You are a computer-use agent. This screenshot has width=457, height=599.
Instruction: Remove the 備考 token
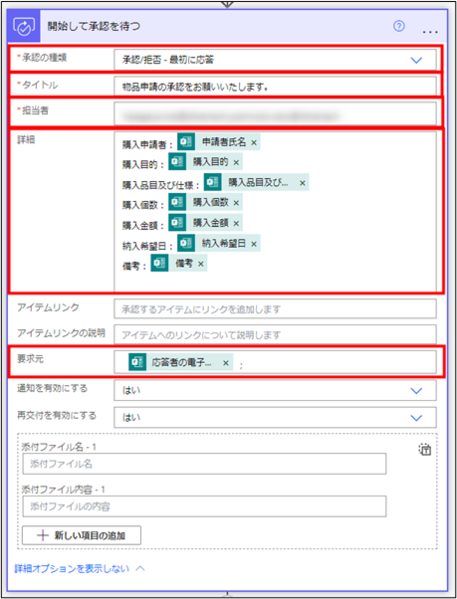point(201,264)
